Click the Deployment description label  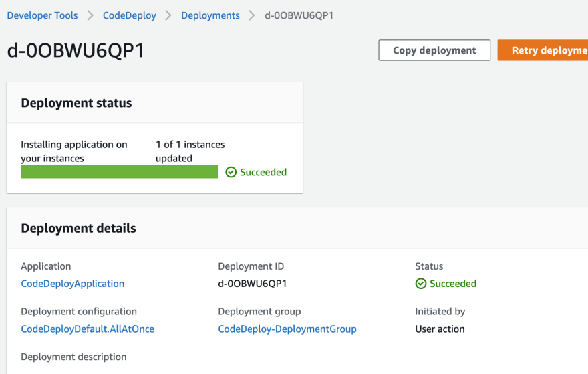[74, 357]
